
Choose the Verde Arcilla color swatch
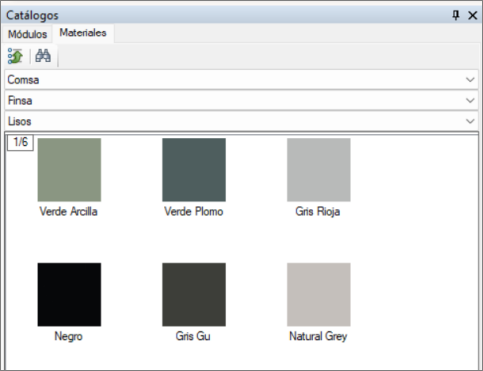click(x=69, y=170)
